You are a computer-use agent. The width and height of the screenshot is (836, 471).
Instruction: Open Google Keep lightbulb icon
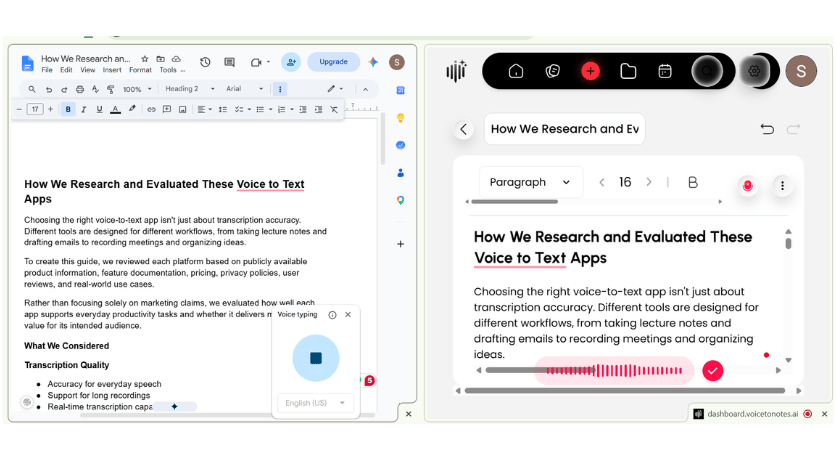(400, 118)
